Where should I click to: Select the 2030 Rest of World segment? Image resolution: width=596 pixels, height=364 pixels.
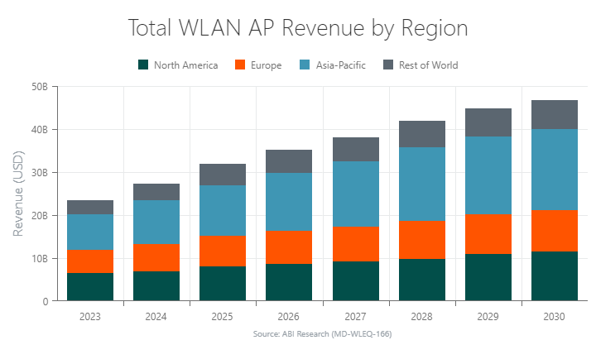pos(555,115)
